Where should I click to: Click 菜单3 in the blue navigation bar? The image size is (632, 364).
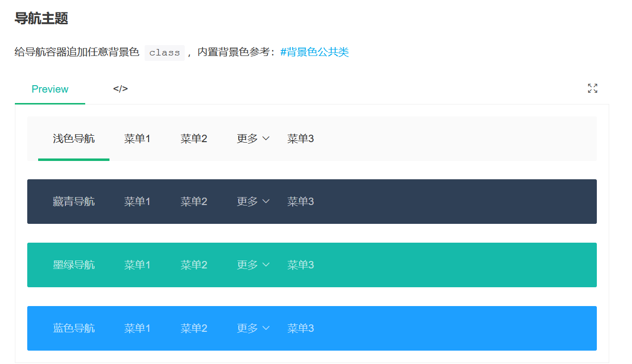click(x=300, y=328)
